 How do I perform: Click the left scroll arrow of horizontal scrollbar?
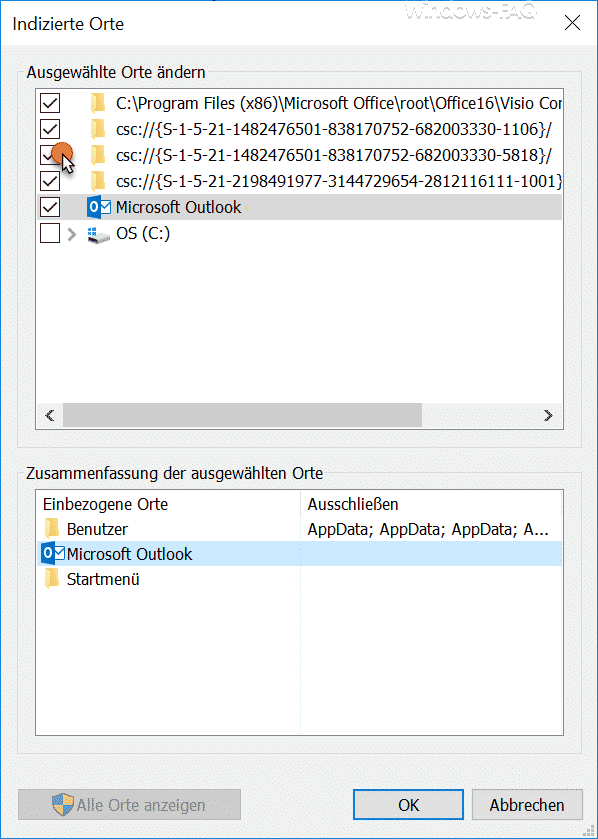pos(50,415)
